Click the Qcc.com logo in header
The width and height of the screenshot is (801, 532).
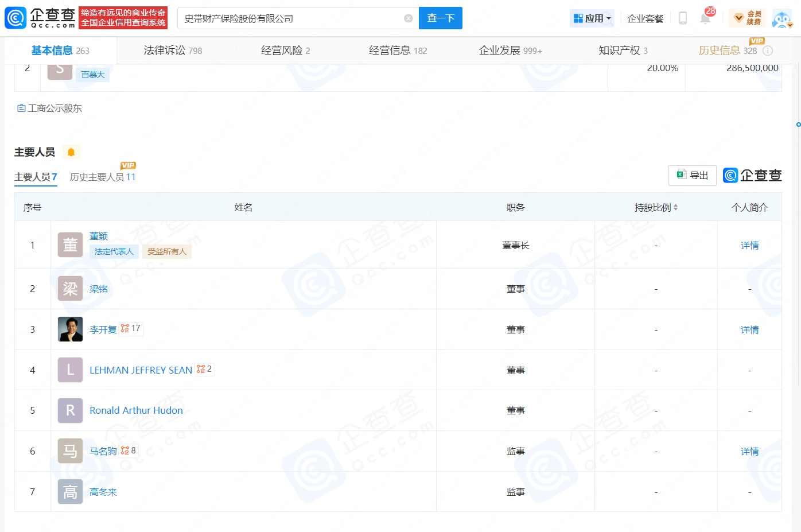(40, 18)
